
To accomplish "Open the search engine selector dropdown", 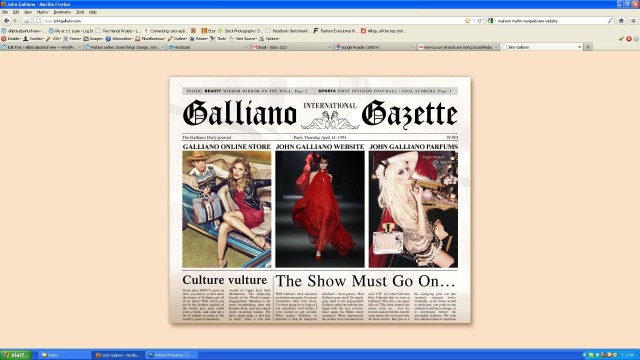I will pos(491,20).
